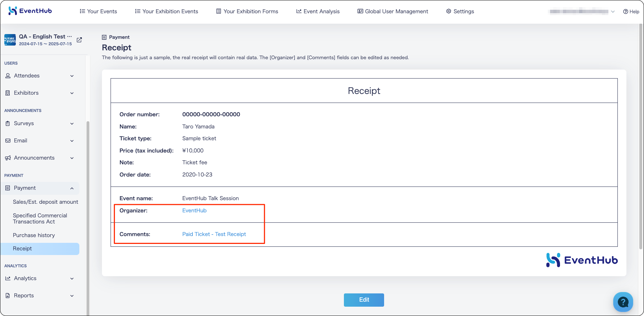Collapse the Payment section chevron
This screenshot has height=316, width=644.
(x=72, y=188)
